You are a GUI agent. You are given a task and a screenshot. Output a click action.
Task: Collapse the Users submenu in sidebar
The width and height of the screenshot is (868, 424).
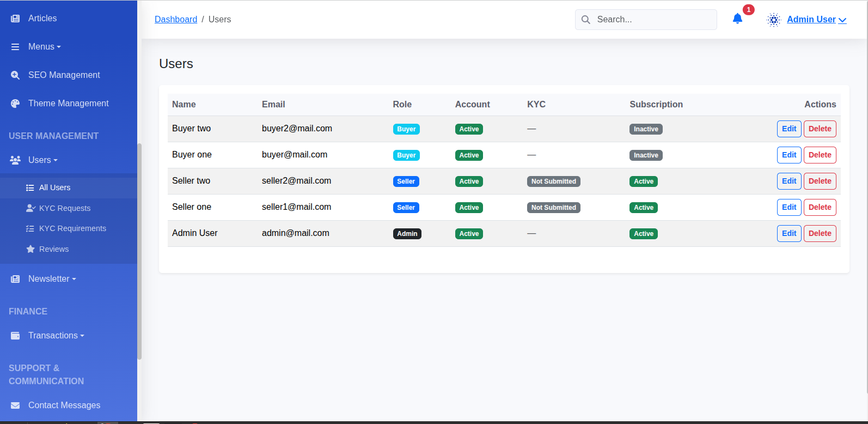click(56, 160)
